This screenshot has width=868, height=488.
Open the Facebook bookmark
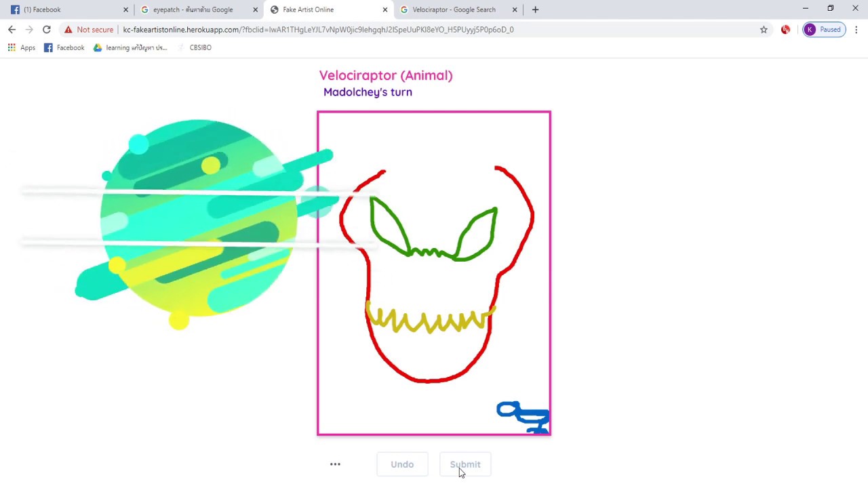tap(64, 47)
